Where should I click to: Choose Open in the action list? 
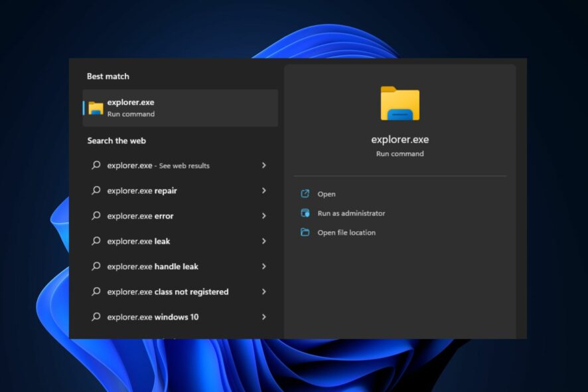click(327, 194)
